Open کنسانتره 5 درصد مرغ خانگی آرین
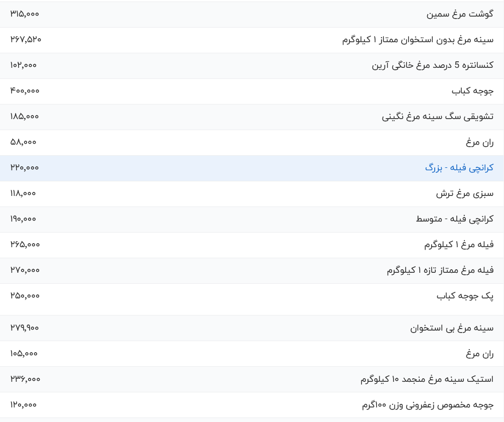Screen dimensions: 504x422 (x=432, y=65)
